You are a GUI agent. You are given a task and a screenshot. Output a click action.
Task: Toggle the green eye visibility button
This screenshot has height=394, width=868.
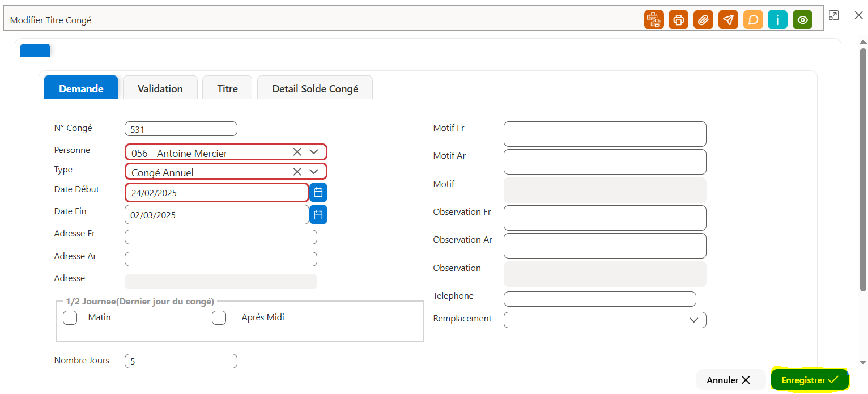802,20
